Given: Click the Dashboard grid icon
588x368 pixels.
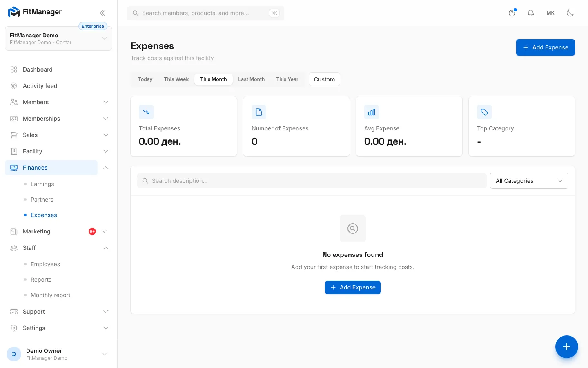Looking at the screenshot, I should coord(14,70).
